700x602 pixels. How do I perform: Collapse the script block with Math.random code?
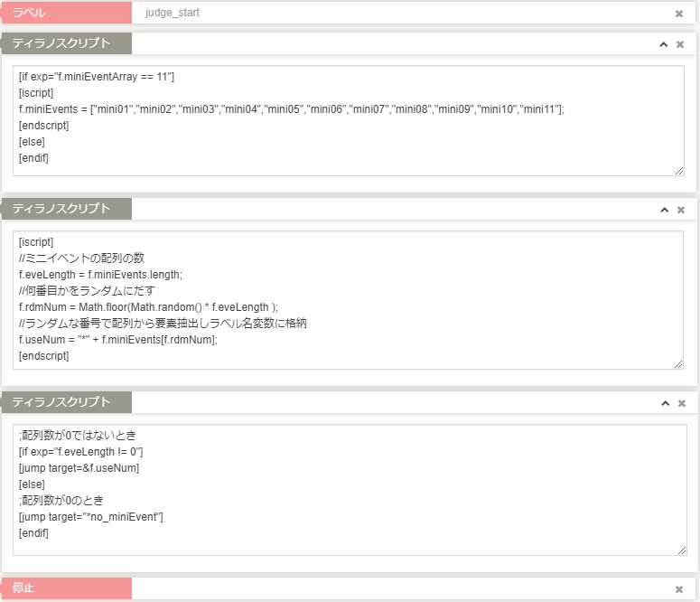[664, 210]
